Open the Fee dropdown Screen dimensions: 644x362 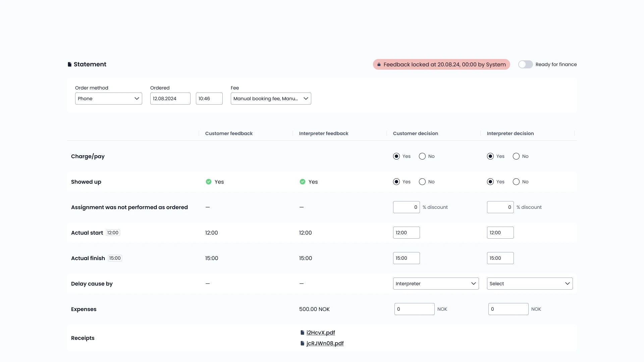(271, 99)
